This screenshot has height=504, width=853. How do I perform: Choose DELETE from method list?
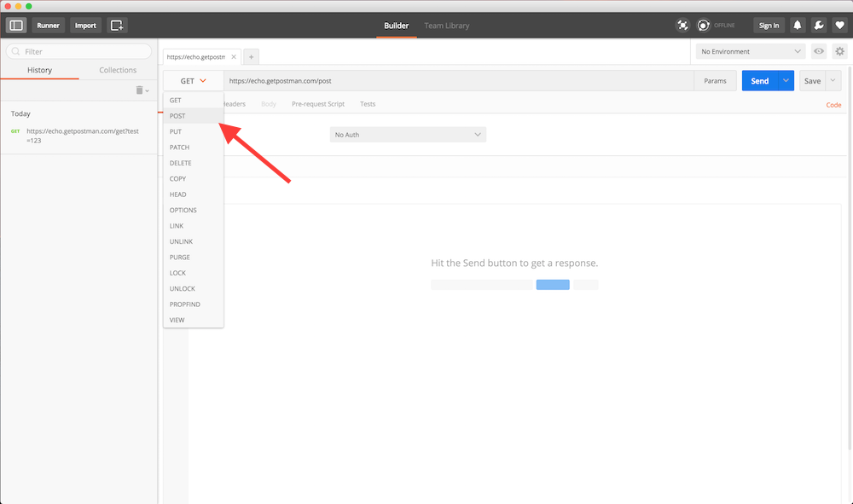(193, 163)
